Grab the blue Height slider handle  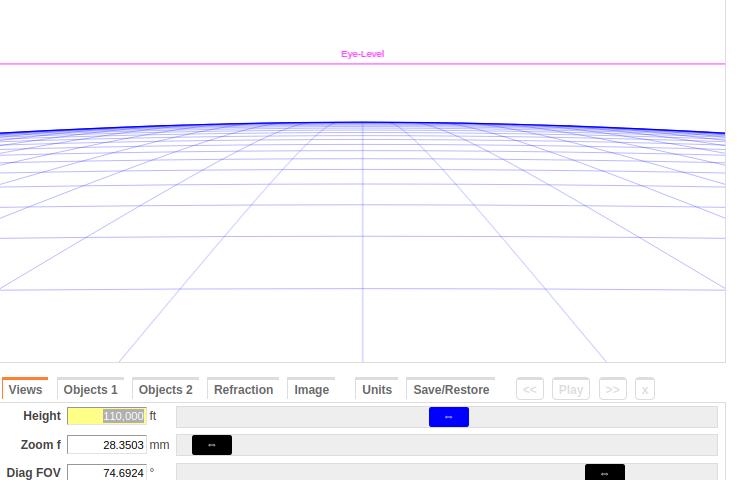coord(448,417)
